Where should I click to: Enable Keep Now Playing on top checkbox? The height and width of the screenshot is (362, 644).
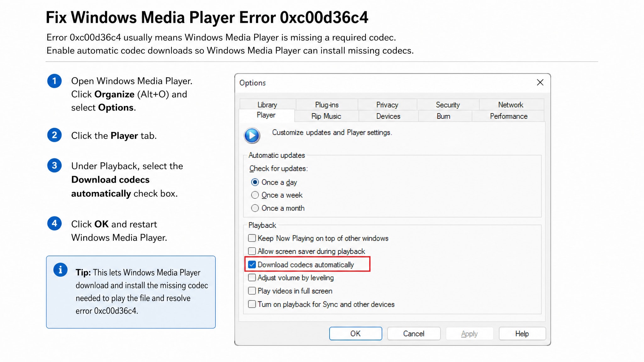click(252, 238)
